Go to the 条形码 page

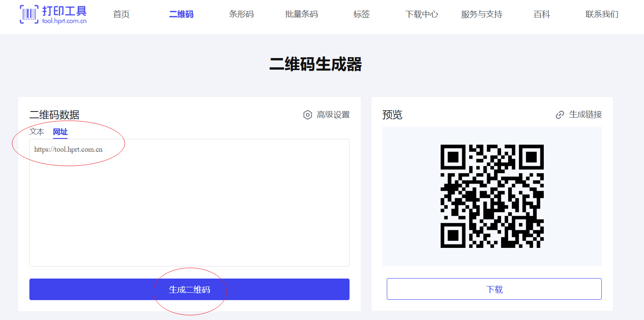(241, 14)
